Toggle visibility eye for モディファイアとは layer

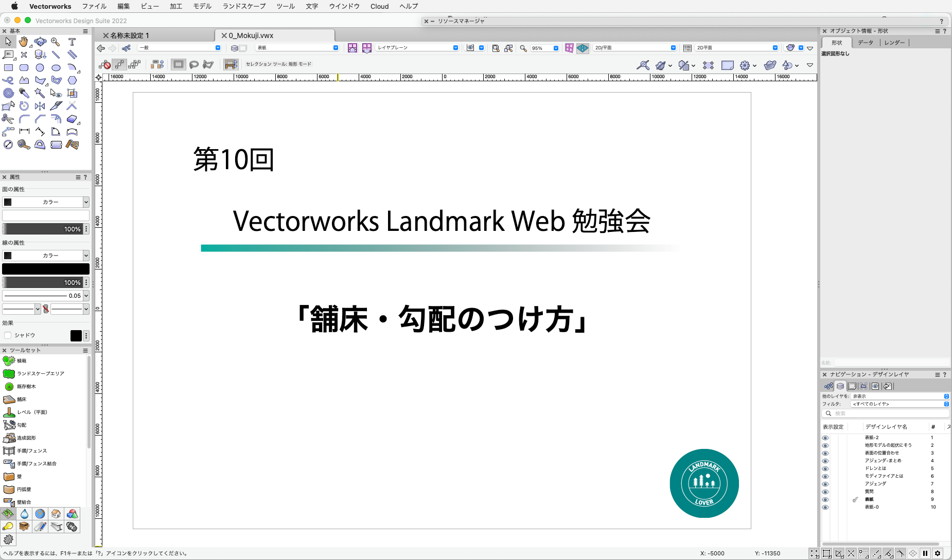tap(825, 476)
